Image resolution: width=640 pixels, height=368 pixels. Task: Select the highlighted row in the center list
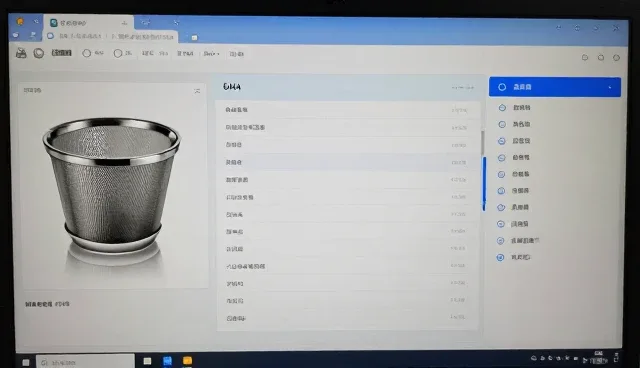tap(348, 162)
